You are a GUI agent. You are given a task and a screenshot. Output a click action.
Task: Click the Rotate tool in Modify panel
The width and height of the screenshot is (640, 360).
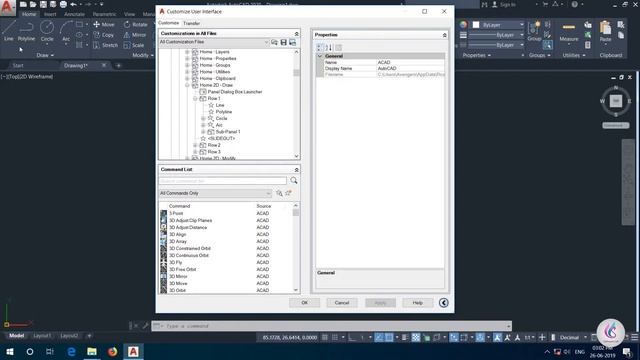tap(136, 24)
